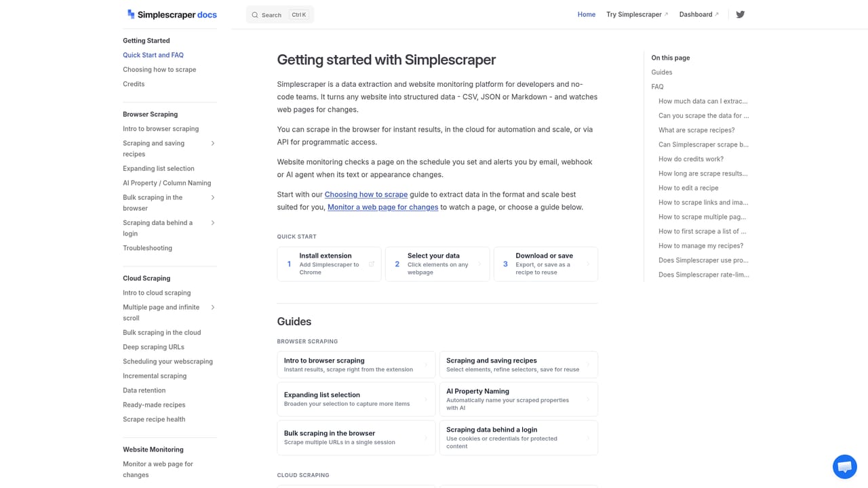Image resolution: width=868 pixels, height=488 pixels.
Task: Open Intro to cloud scraping sidebar link
Action: (x=157, y=293)
